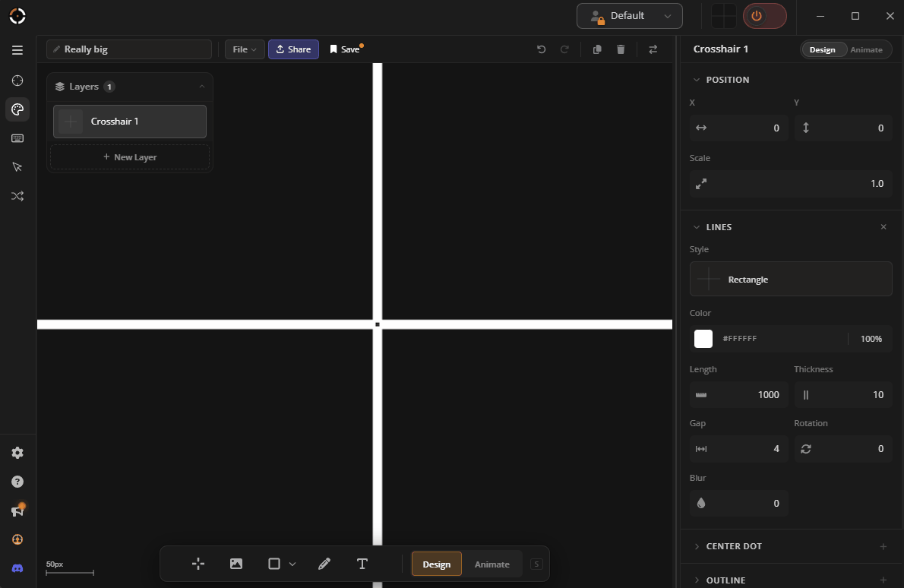This screenshot has height=588, width=904.
Task: Click the X position field
Action: [738, 128]
